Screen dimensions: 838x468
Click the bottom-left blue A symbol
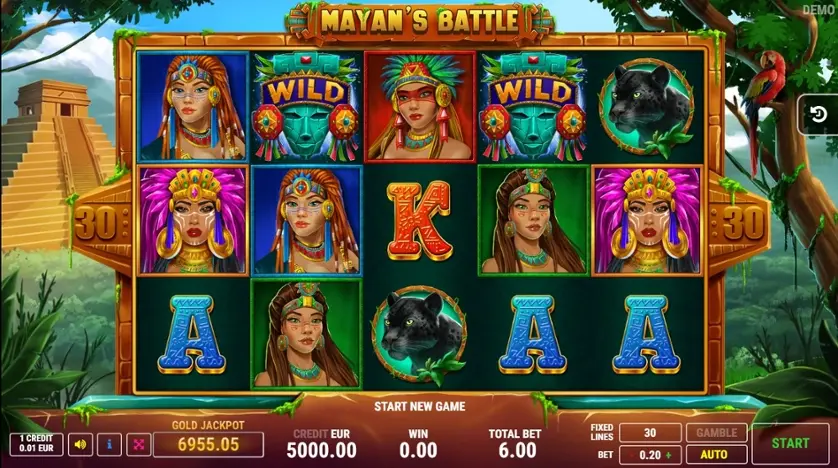[x=192, y=334]
